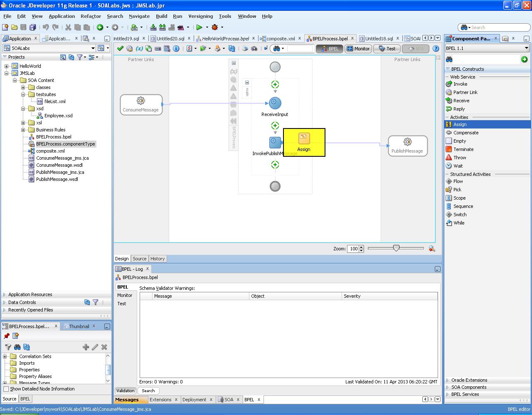The height and width of the screenshot is (415, 532).
Task: Click the Search button below the log panel
Action: pos(148,390)
